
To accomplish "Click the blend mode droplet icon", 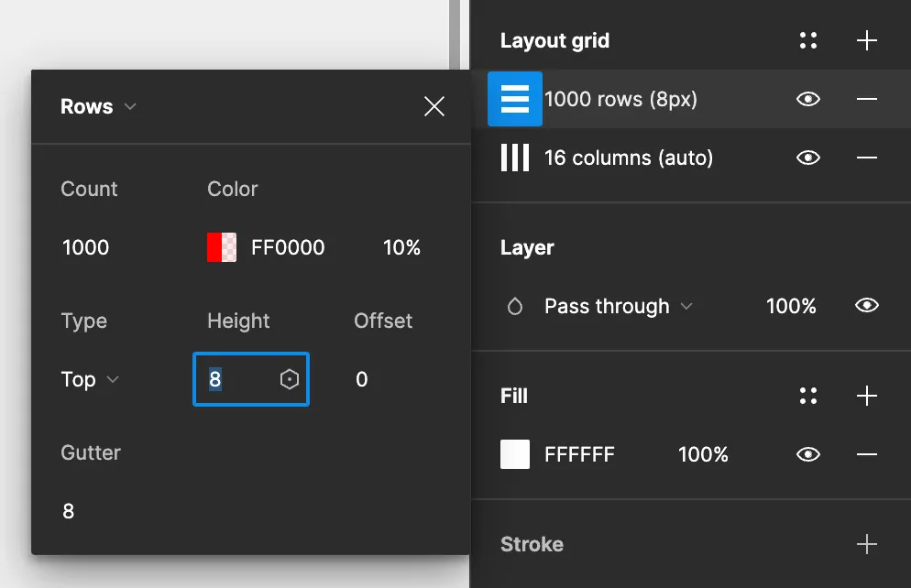I will (515, 306).
